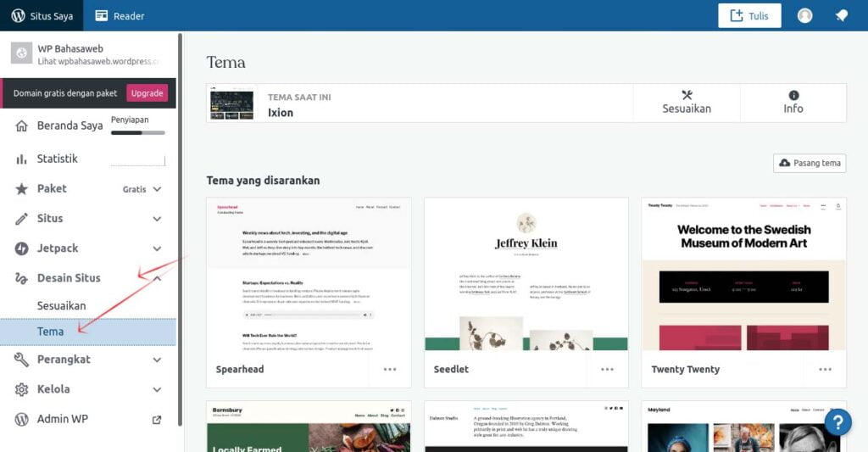Viewport: 868px width, 452px height.
Task: Click the pencil icon beside Situs
Action: pos(21,219)
